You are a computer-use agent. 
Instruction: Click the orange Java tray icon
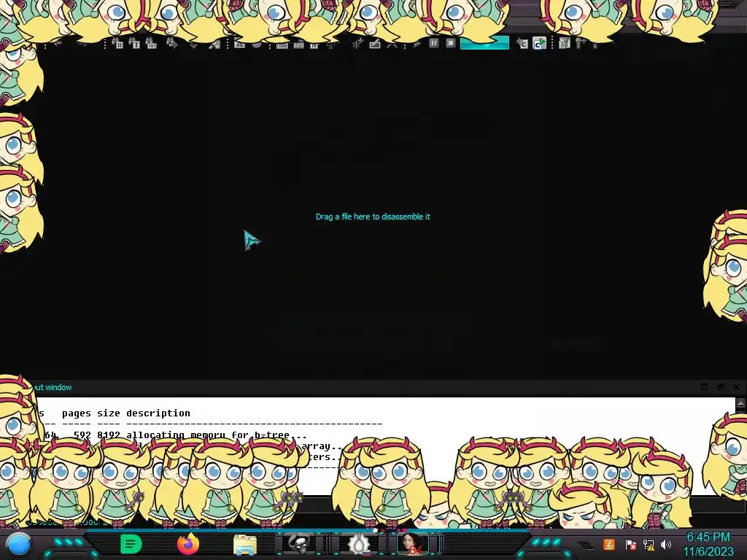click(609, 544)
